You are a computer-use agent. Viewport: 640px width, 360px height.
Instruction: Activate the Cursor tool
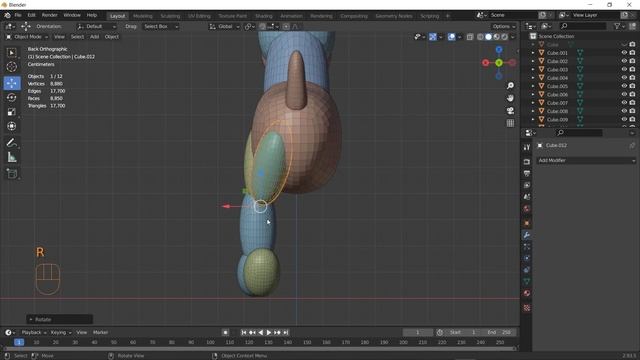click(x=11, y=67)
